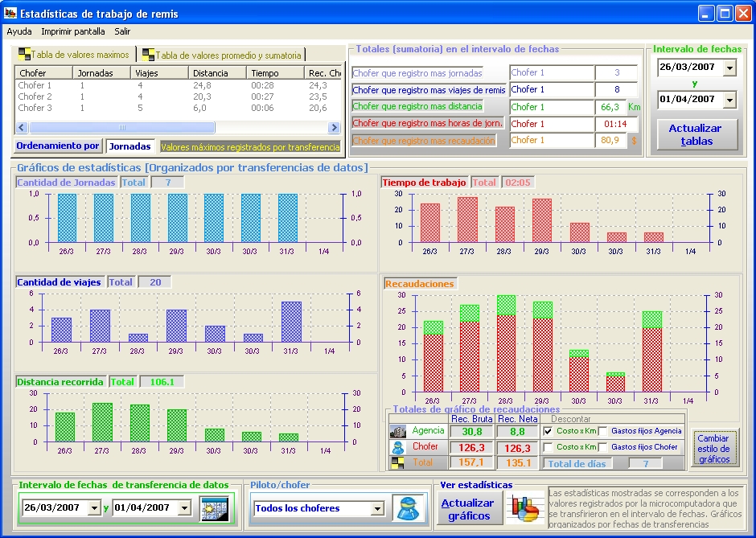Enable the Gastos fijos Agencia checkbox
This screenshot has width=756, height=538.
click(x=602, y=432)
